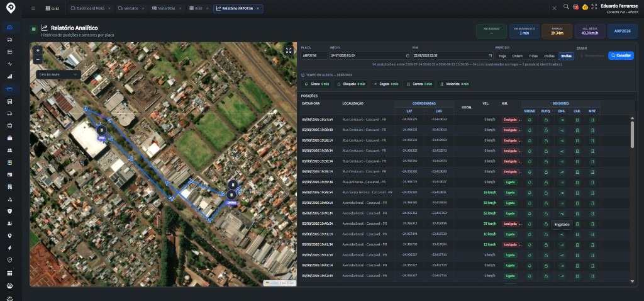Viewport: 644px width, 301px height.
Task: Open calendar picker in the Início field
Action: tap(408, 55)
